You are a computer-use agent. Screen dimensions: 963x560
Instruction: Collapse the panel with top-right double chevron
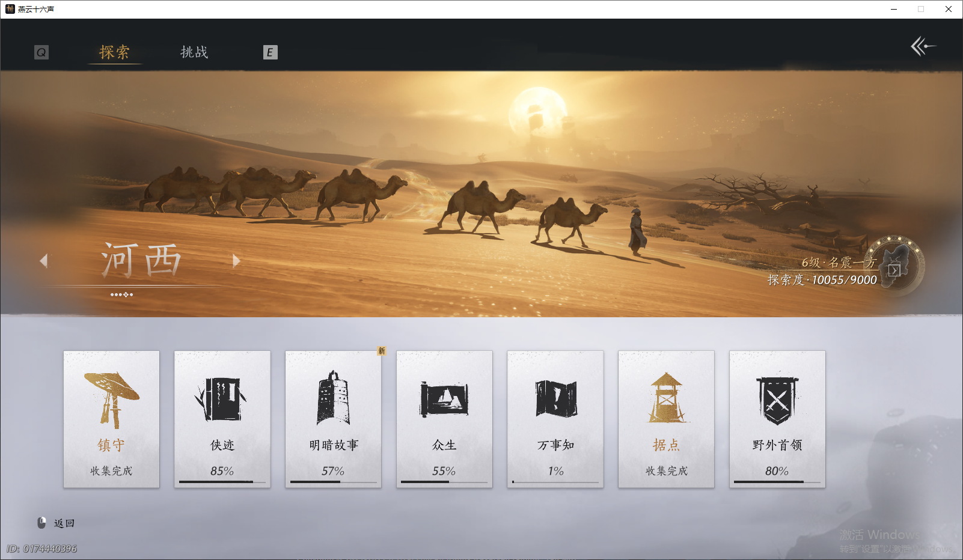[x=924, y=46]
